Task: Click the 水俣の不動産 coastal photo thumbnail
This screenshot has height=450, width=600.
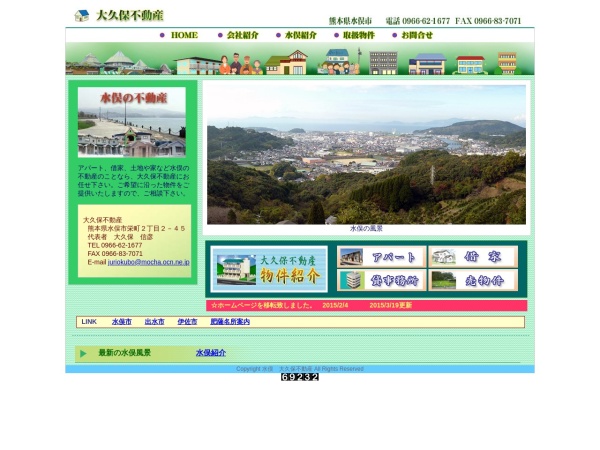Action: coord(132,122)
